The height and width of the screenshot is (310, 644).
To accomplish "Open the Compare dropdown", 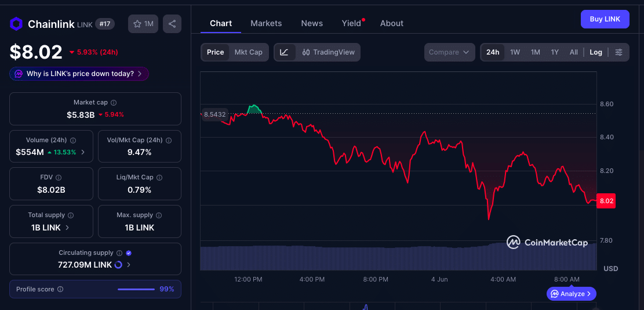I will pos(449,52).
